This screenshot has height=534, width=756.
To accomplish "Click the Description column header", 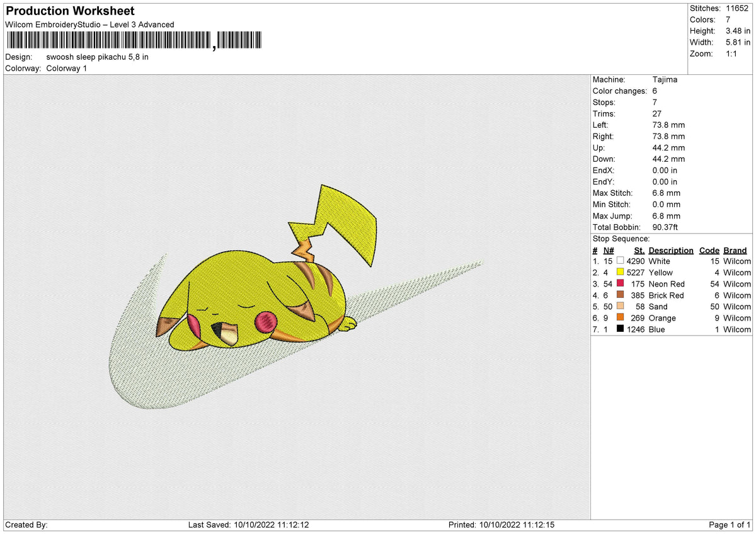I will [670, 250].
